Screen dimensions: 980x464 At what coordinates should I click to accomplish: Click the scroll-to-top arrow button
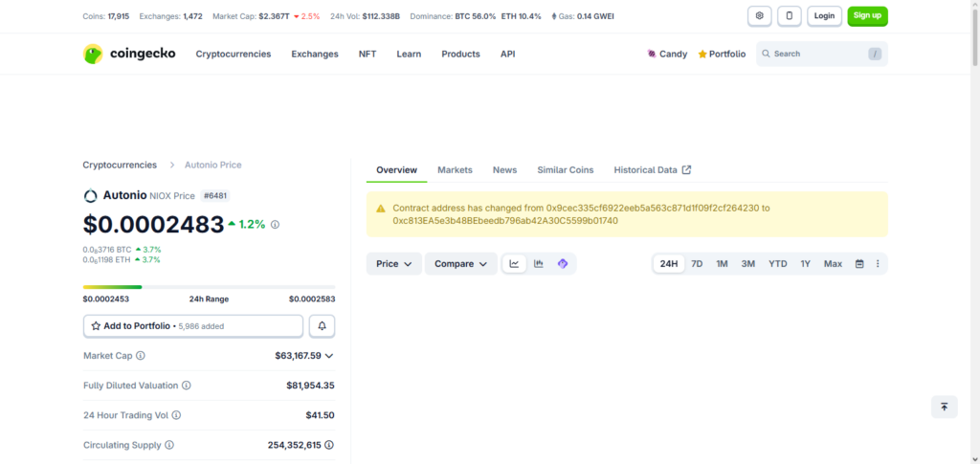(944, 407)
